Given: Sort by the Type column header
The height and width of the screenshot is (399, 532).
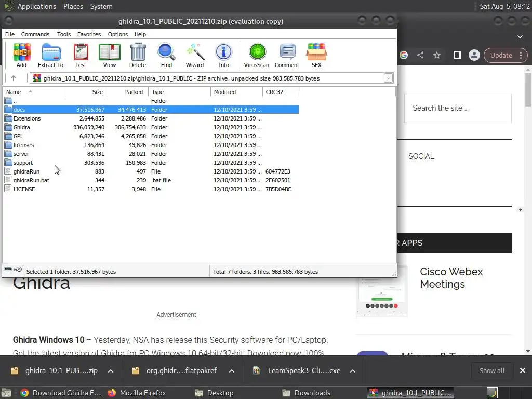Looking at the screenshot, I should 179,92.
